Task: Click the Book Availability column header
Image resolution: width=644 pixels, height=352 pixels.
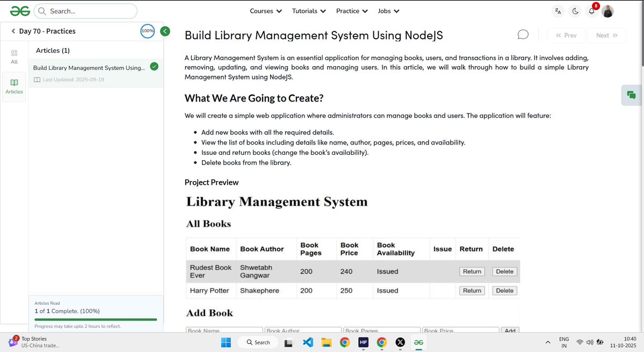Action: [x=401, y=249]
